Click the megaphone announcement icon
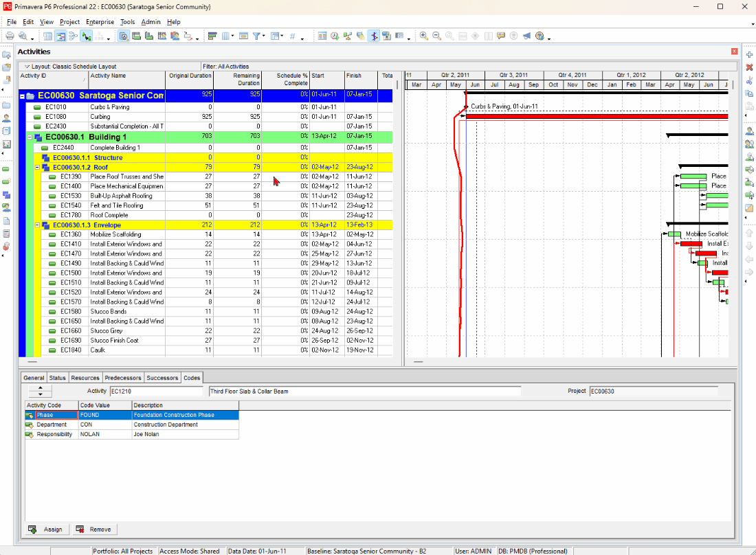Image resolution: width=756 pixels, height=555 pixels. [526, 36]
